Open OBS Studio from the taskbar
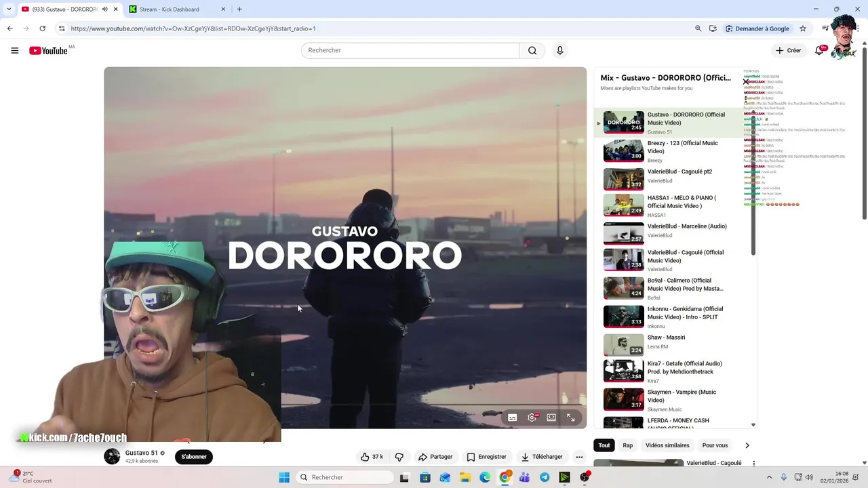 [x=585, y=477]
